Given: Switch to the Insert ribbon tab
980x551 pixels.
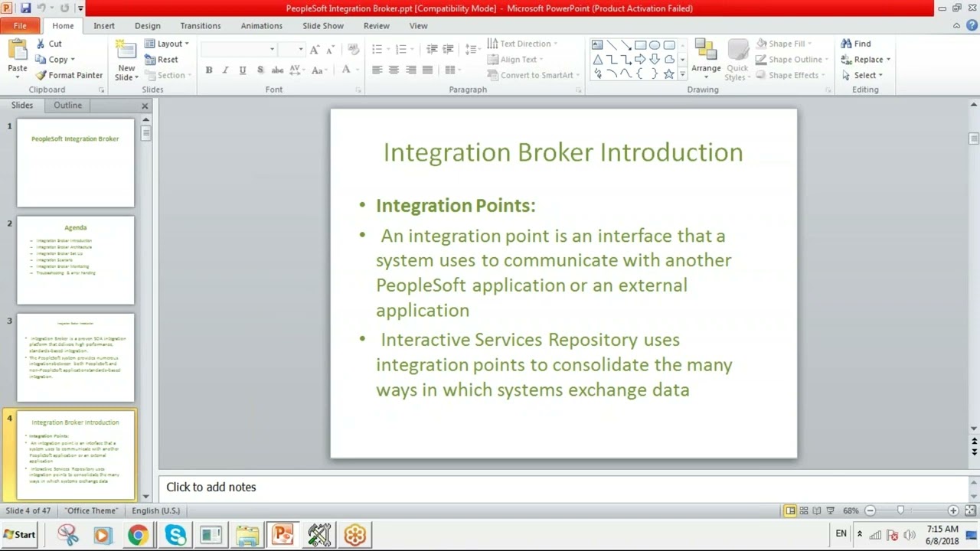Looking at the screenshot, I should point(104,26).
